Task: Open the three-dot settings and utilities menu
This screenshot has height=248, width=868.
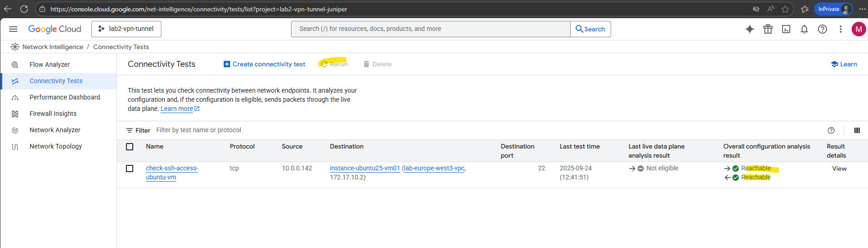Action: pyautogui.click(x=841, y=29)
